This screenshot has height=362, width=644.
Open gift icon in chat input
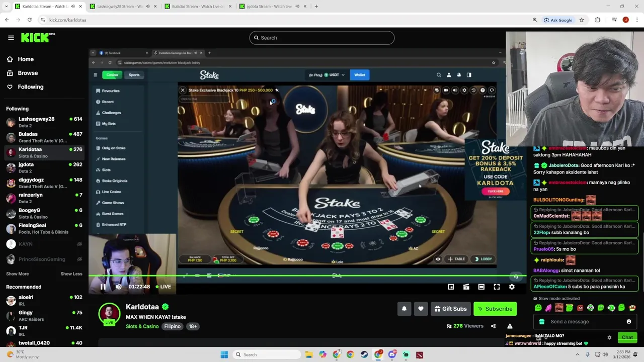click(541, 322)
